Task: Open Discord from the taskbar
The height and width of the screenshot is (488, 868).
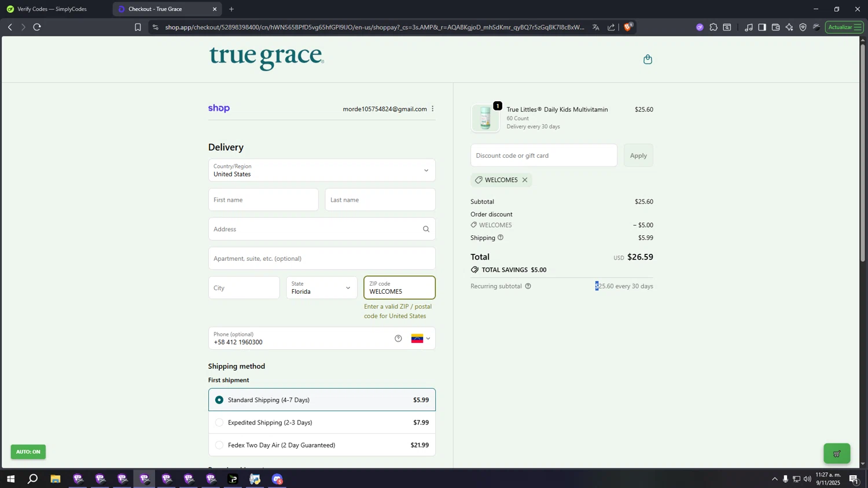Action: click(x=278, y=479)
